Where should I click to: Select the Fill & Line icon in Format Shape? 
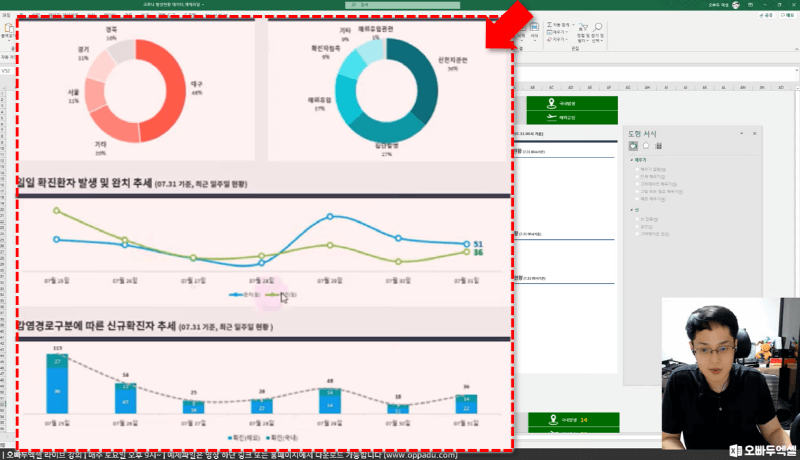633,146
